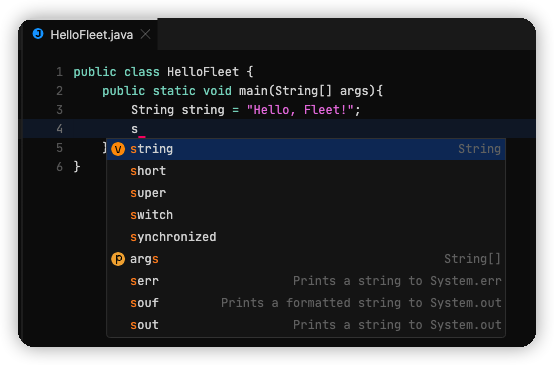This screenshot has width=554, height=365.
Task: Close the HelloFleet.java tab
Action: [x=145, y=34]
